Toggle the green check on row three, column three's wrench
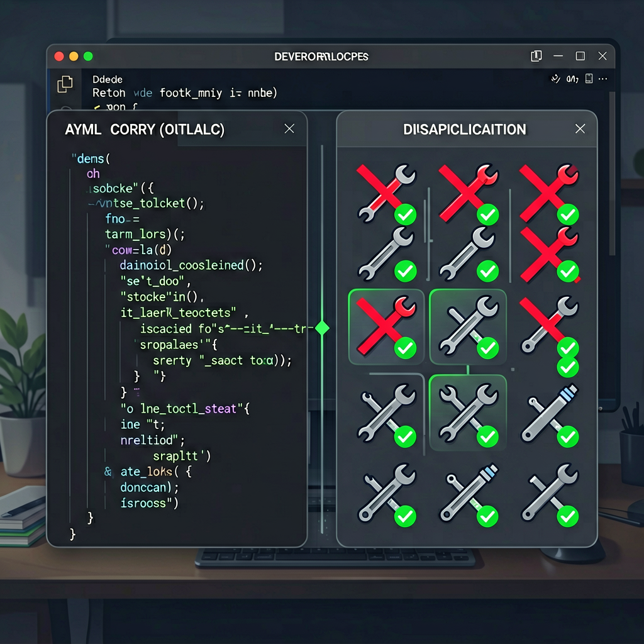The height and width of the screenshot is (644, 644). click(568, 348)
